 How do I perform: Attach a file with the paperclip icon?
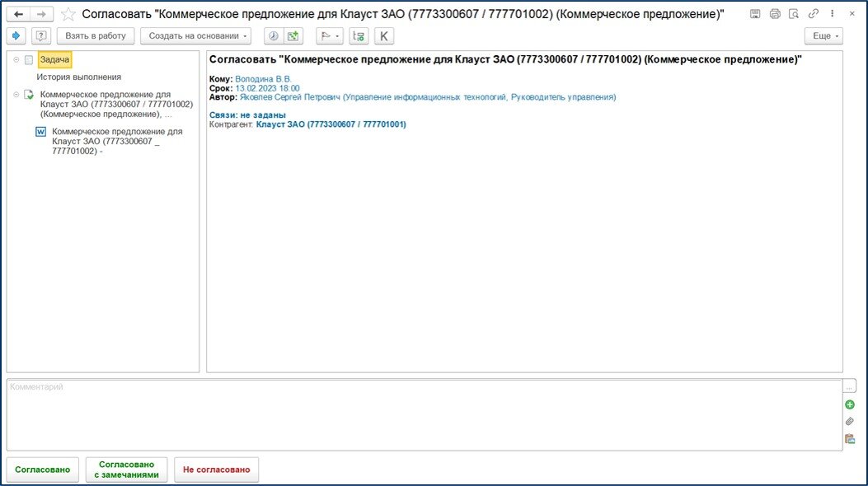click(x=850, y=421)
